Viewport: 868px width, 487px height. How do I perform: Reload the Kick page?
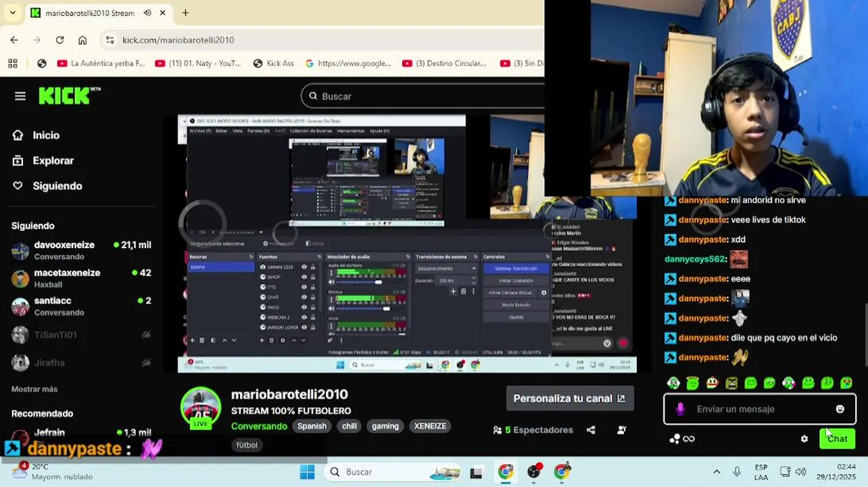(59, 40)
